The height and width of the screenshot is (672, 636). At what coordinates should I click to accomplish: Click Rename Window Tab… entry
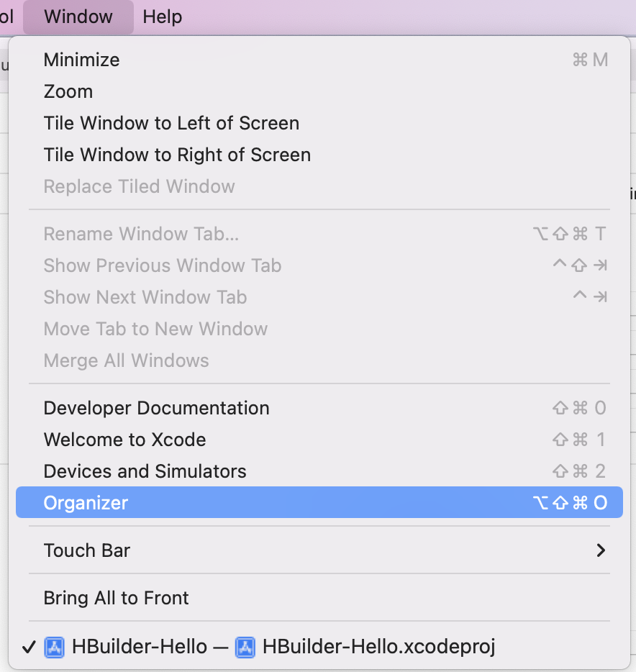[319, 234]
